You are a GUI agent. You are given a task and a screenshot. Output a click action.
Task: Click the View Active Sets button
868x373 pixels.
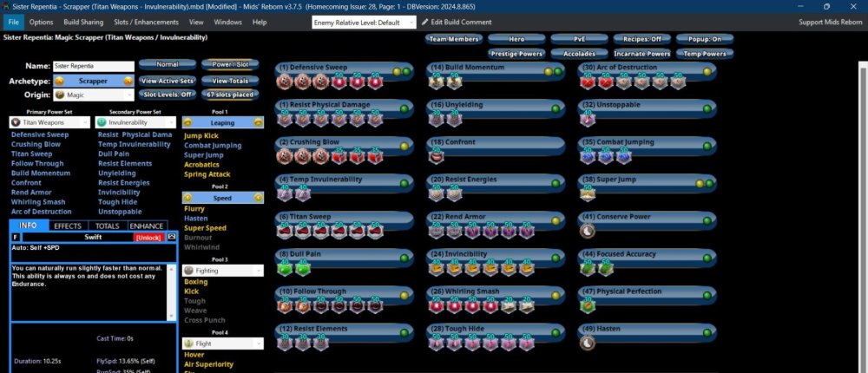coord(166,80)
